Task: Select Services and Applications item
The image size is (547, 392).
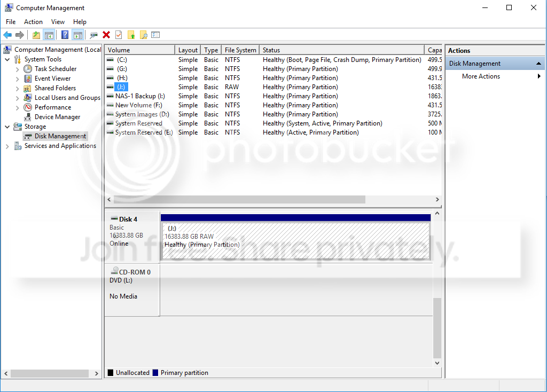Action: (x=60, y=146)
